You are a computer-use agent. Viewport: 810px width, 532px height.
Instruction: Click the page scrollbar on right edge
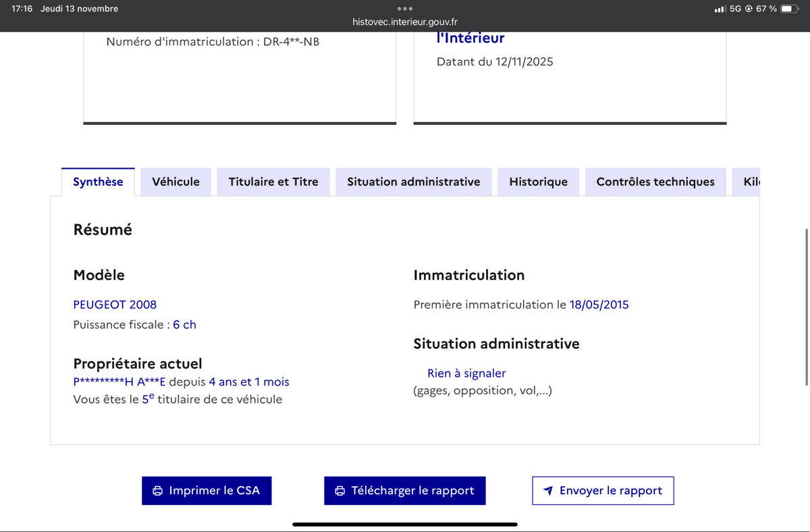(x=807, y=307)
